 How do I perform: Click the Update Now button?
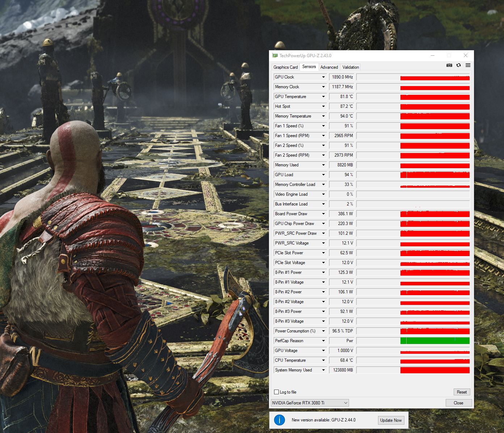click(391, 420)
